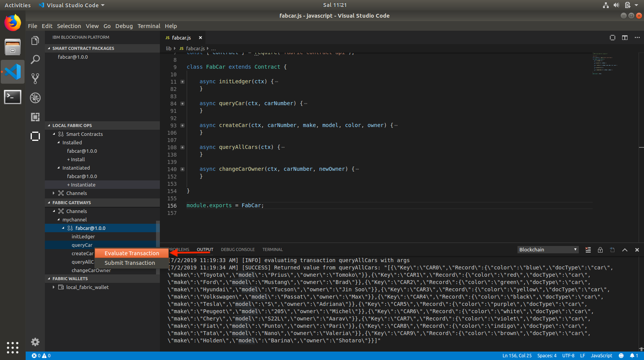The height and width of the screenshot is (360, 644).
Task: Open the Extensions view icon
Action: [35, 117]
